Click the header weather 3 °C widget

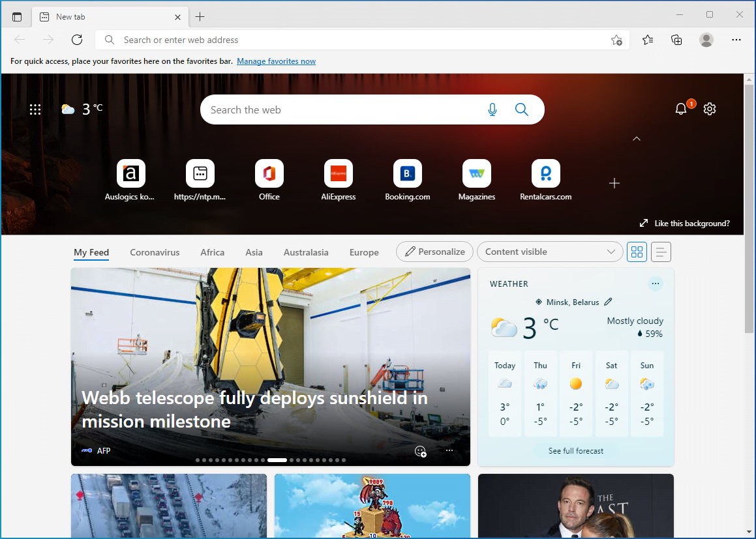pos(82,109)
